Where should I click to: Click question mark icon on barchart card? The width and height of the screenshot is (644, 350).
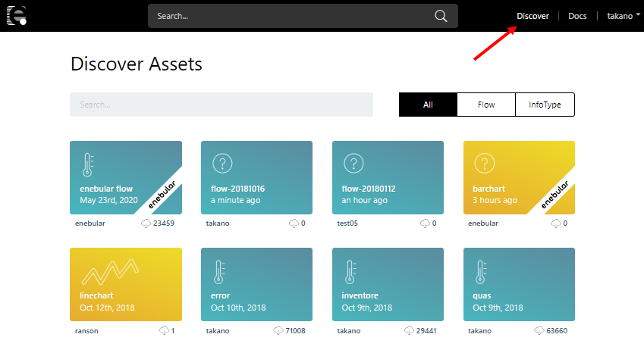483,163
